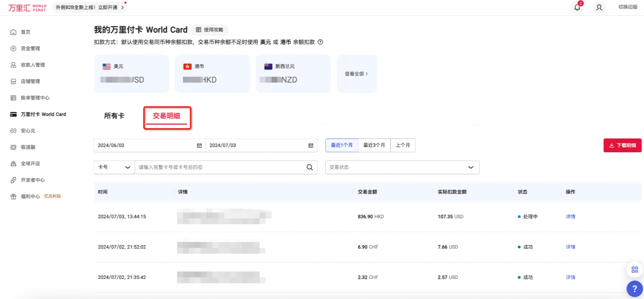Click the help question mark floating button
The height and width of the screenshot is (299, 644).
[634, 289]
